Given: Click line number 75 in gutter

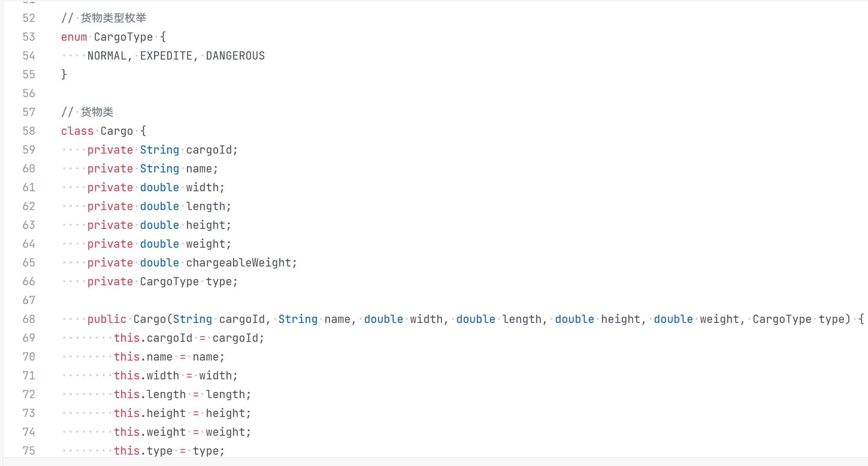Looking at the screenshot, I should [29, 451].
